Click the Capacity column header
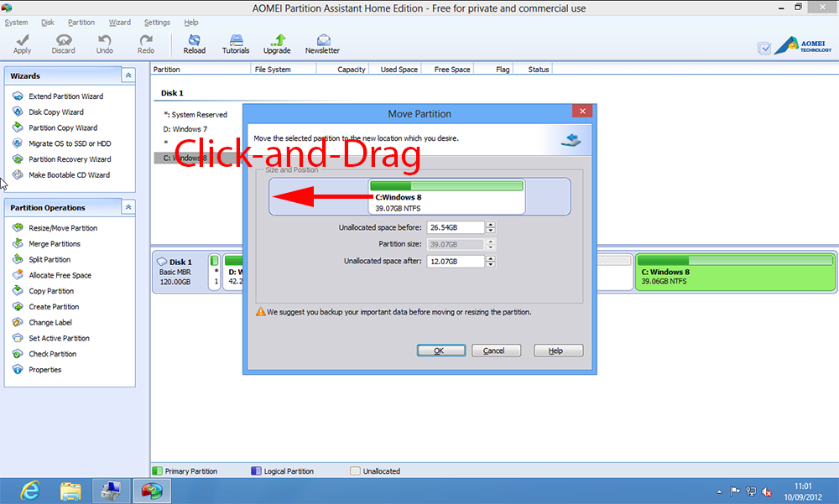Viewport: 839px width, 504px height. click(x=342, y=70)
